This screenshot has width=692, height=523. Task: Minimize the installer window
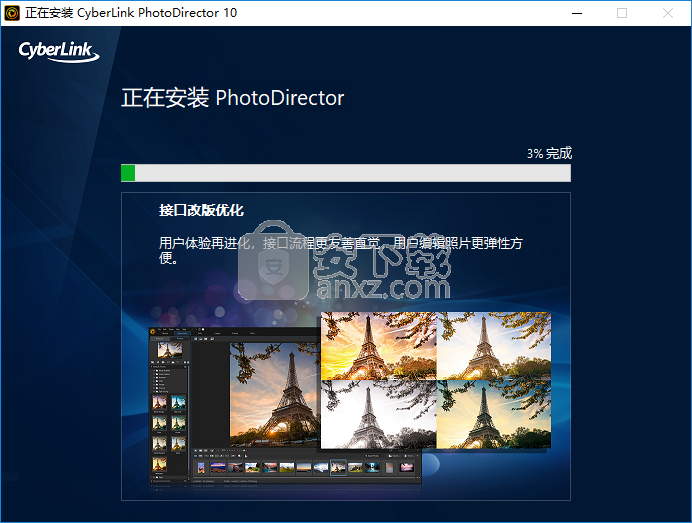click(x=576, y=13)
